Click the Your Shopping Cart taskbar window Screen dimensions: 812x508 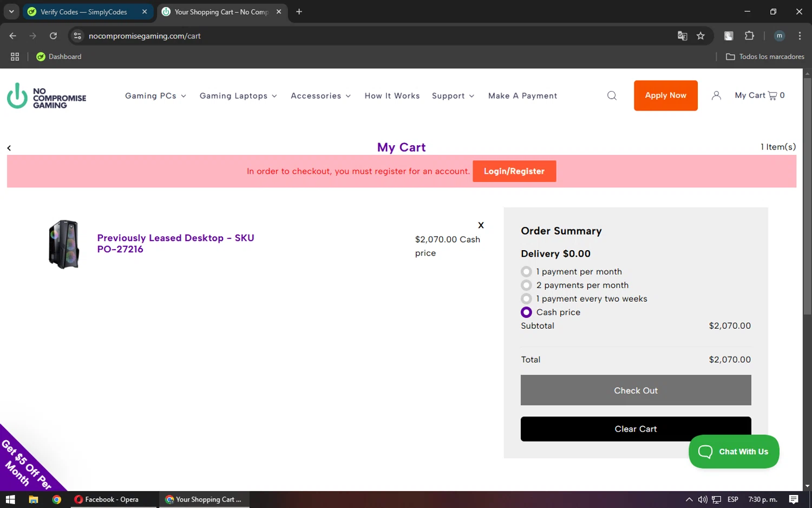tap(204, 499)
